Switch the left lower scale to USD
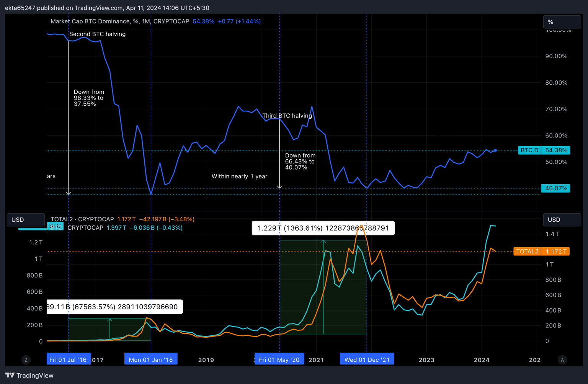Viewport: 588px width, 384px height. coord(25,220)
